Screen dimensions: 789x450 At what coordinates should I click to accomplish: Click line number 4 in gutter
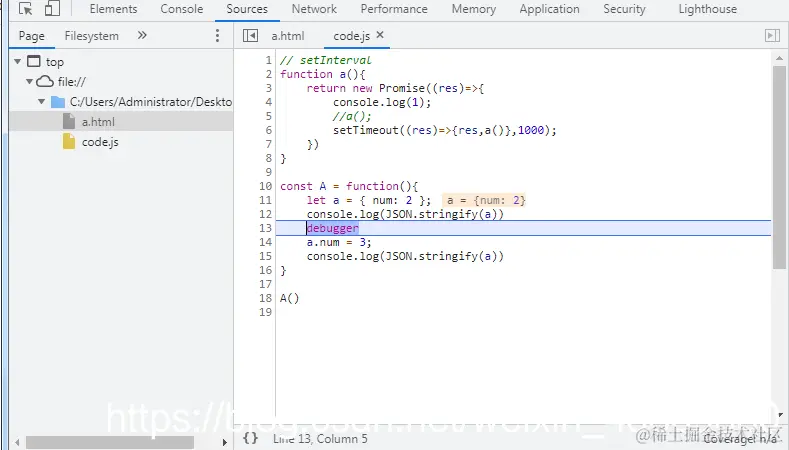269,102
